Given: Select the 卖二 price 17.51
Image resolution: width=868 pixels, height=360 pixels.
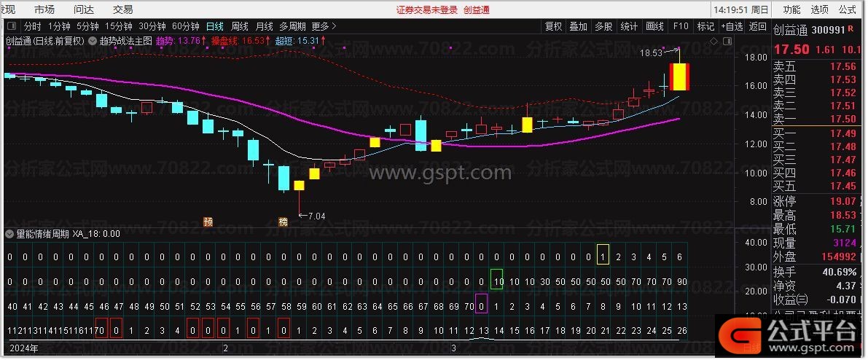Looking at the screenshot, I should tap(842, 106).
